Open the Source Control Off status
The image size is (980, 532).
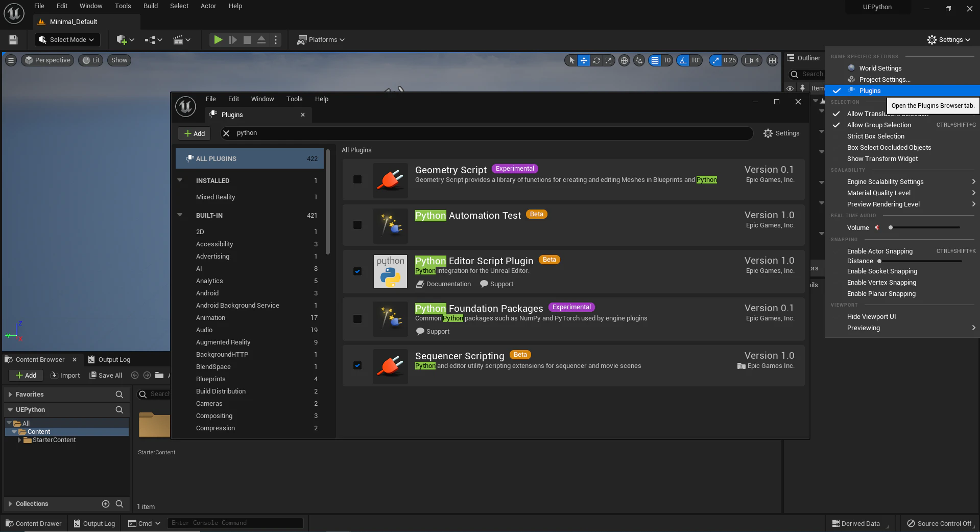[x=939, y=523]
